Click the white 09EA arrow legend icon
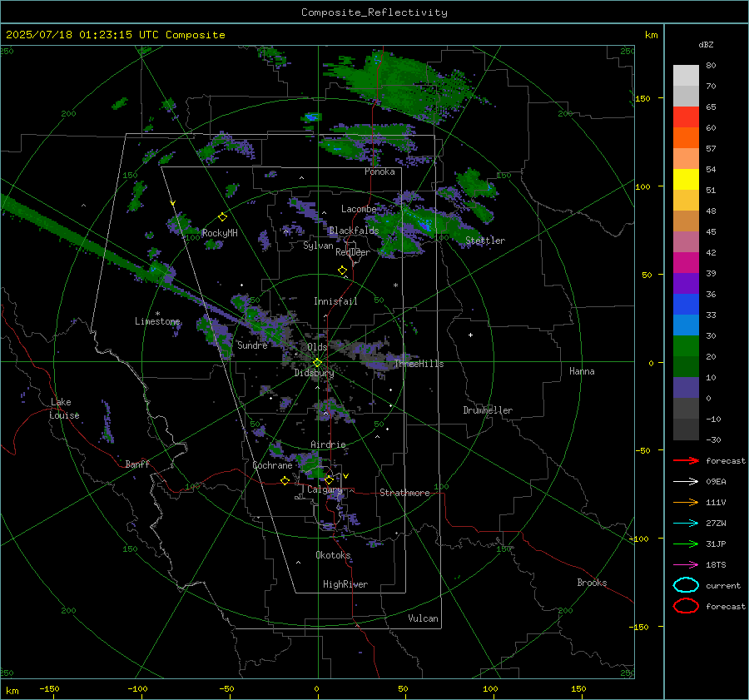The width and height of the screenshot is (749, 700). (x=686, y=482)
